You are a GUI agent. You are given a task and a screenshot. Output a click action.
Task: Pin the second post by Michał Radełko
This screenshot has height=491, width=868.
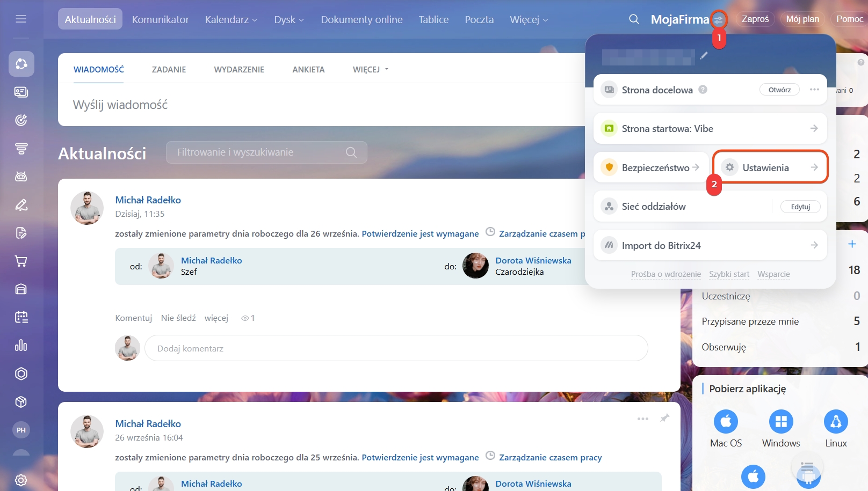pos(665,418)
